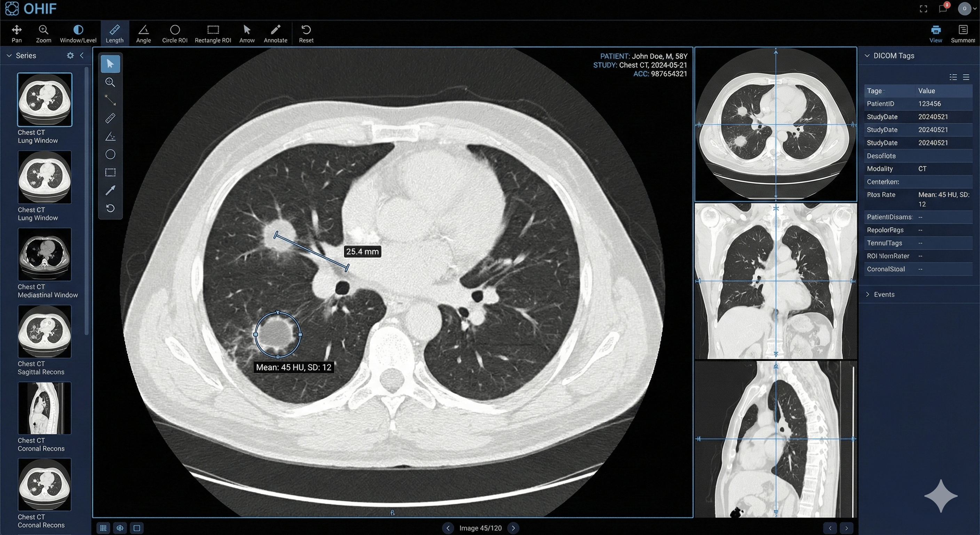Open the chat notifications with badge 8

[943, 8]
